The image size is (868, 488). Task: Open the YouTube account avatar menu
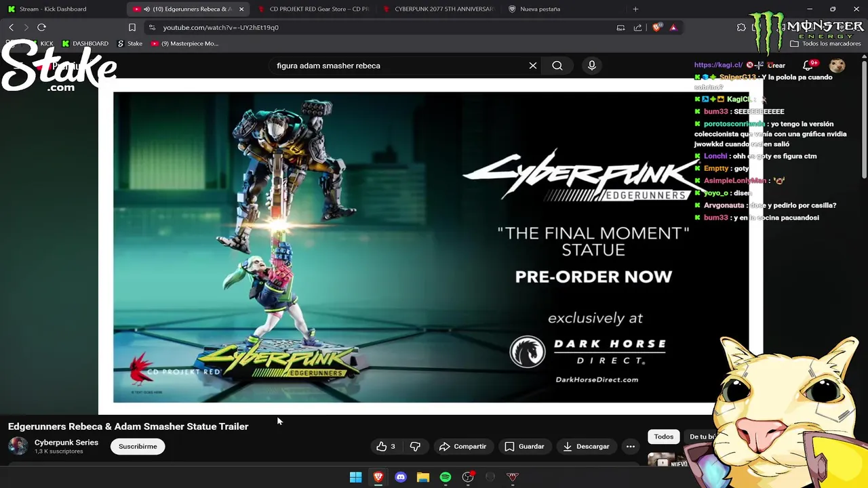pyautogui.click(x=837, y=66)
